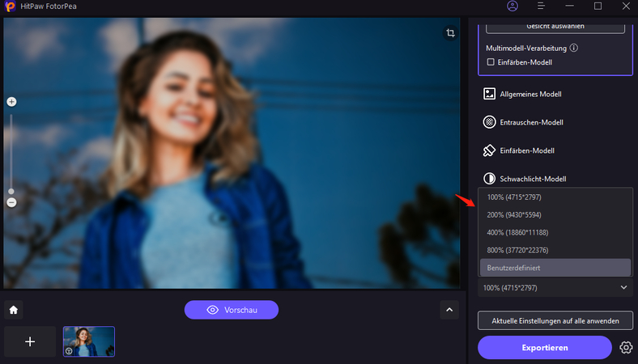Click the Entrauschen-Modell icon
This screenshot has width=638, height=364.
tap(489, 122)
